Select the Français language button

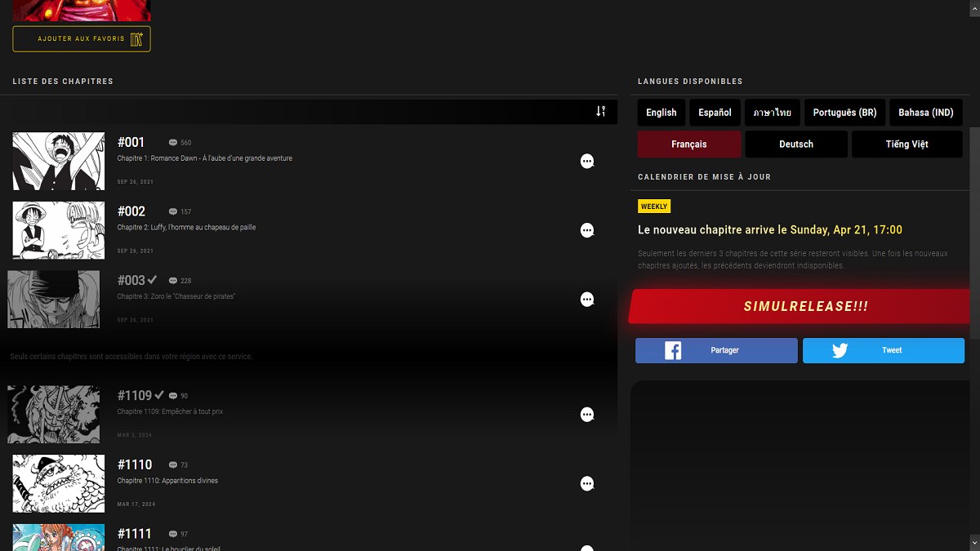[x=689, y=144]
